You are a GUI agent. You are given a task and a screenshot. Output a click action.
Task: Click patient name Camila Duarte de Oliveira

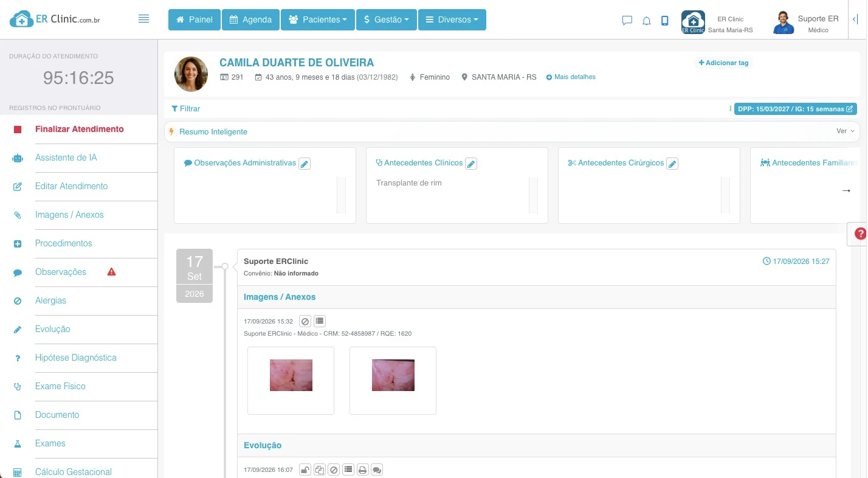[x=297, y=63]
